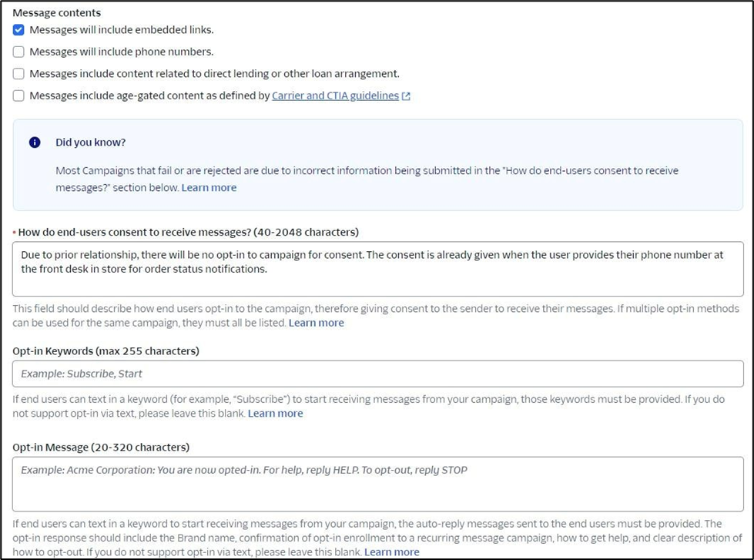
Task: Click the Opt-in Message text area
Action: [x=377, y=483]
